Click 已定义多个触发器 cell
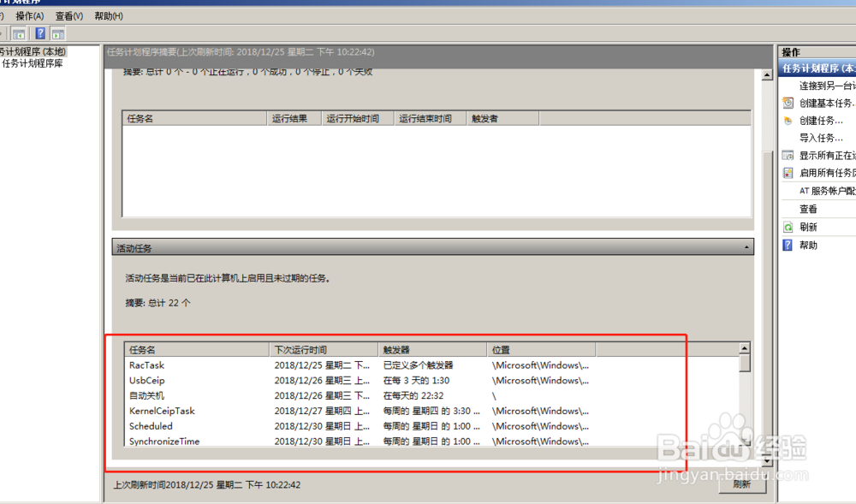The height and width of the screenshot is (504, 856). pos(419,365)
